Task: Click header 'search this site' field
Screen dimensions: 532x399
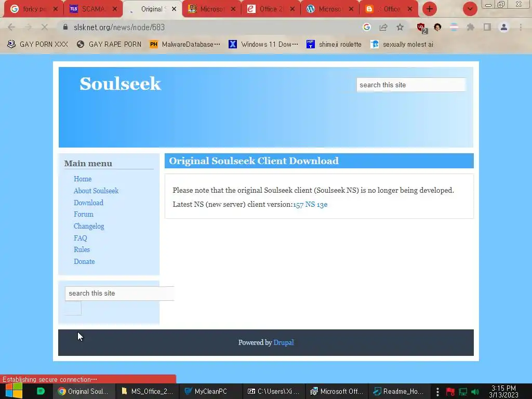Action: [411, 85]
